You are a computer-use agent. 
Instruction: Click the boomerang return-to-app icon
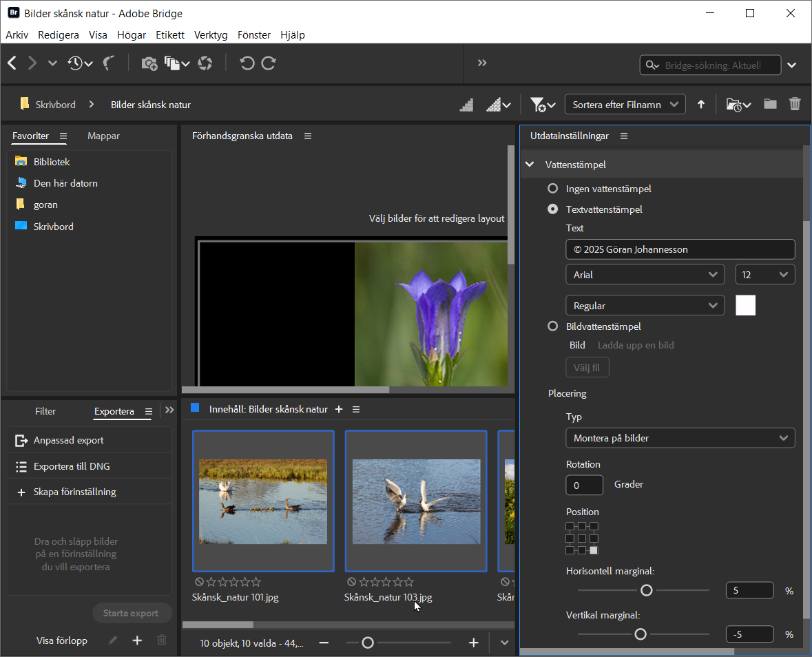(x=109, y=63)
